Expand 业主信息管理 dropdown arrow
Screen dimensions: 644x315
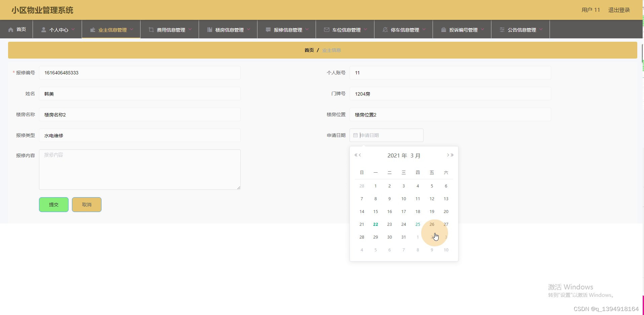coord(131,29)
